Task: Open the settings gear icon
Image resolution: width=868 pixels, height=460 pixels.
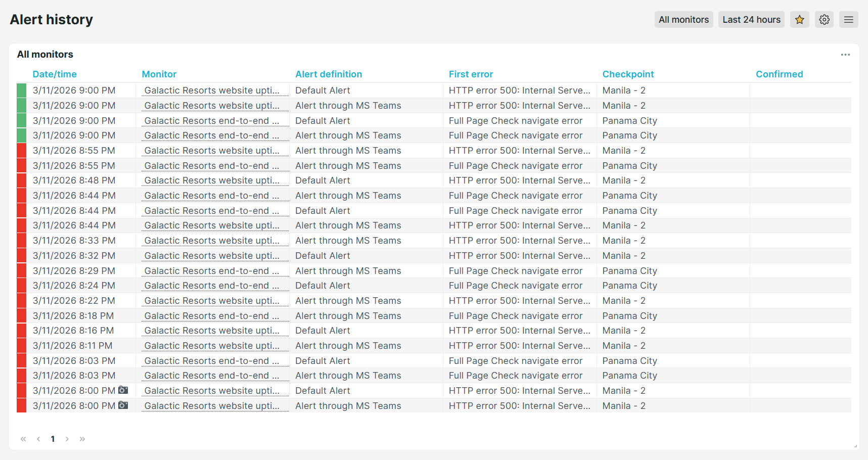Action: click(824, 19)
